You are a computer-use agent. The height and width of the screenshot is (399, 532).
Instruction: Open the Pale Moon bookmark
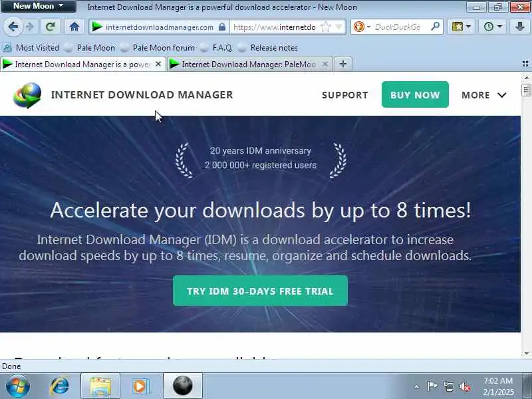90,48
